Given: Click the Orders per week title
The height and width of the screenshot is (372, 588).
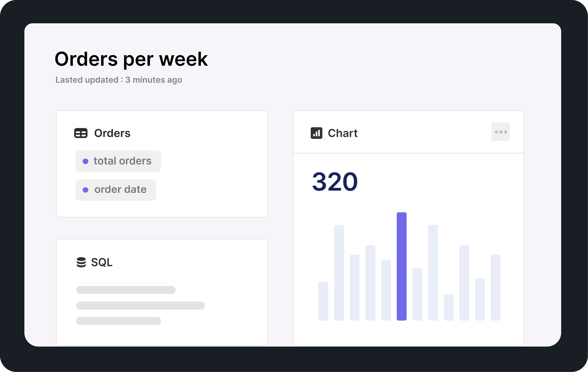Looking at the screenshot, I should (131, 59).
